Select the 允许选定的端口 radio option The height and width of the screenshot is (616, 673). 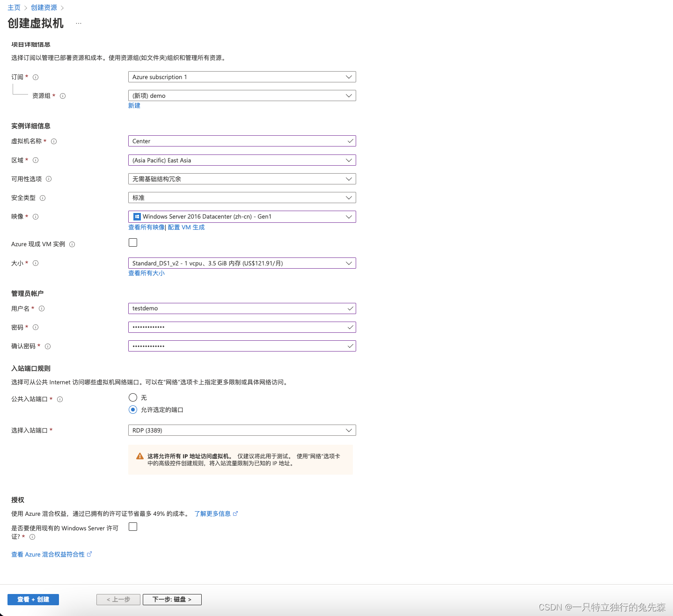(133, 410)
